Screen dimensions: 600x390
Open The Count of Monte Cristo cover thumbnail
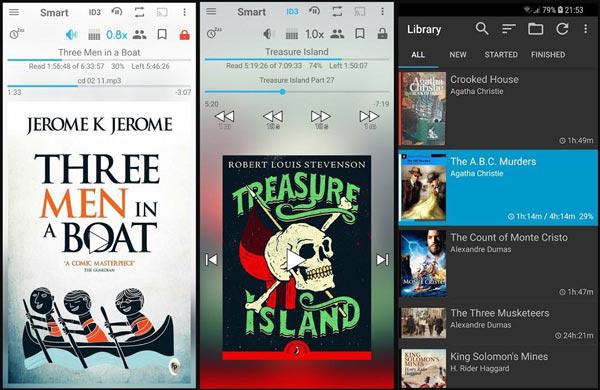tap(423, 263)
